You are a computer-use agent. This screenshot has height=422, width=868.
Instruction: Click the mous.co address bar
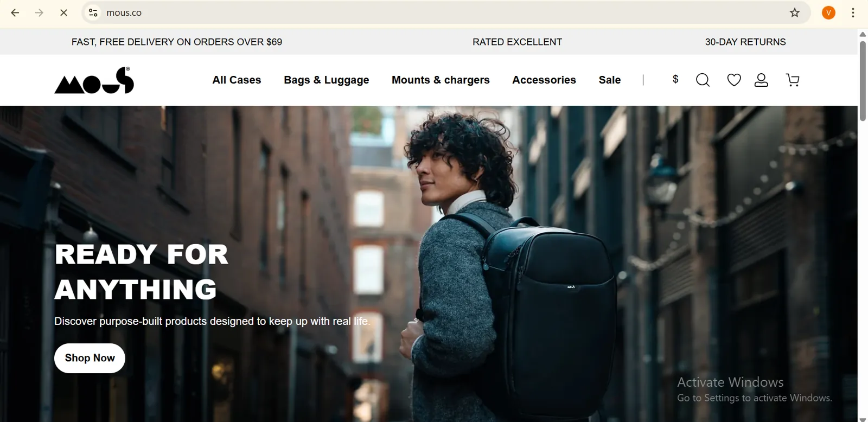[434, 12]
